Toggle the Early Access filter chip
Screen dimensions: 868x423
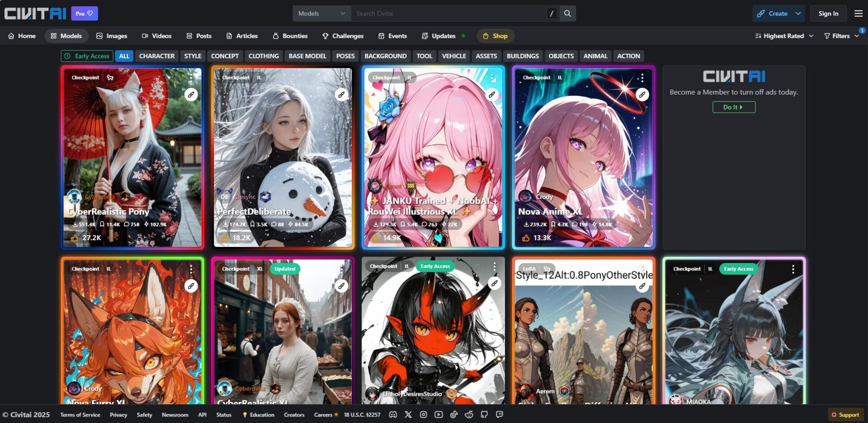click(x=87, y=56)
